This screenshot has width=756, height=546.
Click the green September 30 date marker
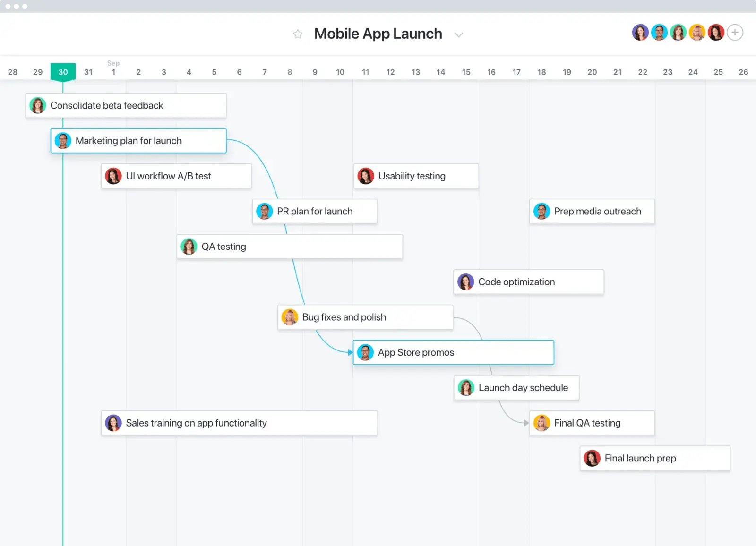[63, 72]
